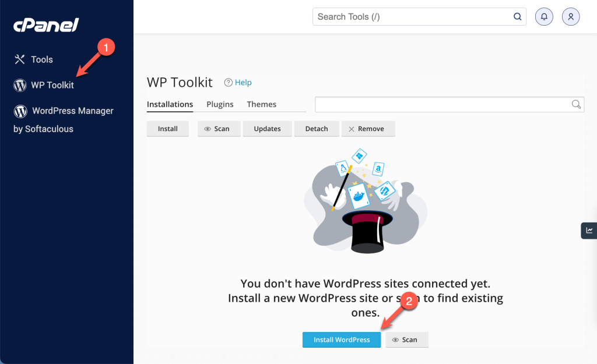Viewport: 597px width, 364px height.
Task: Click the WP Toolkit search magnifier icon
Action: tap(576, 104)
